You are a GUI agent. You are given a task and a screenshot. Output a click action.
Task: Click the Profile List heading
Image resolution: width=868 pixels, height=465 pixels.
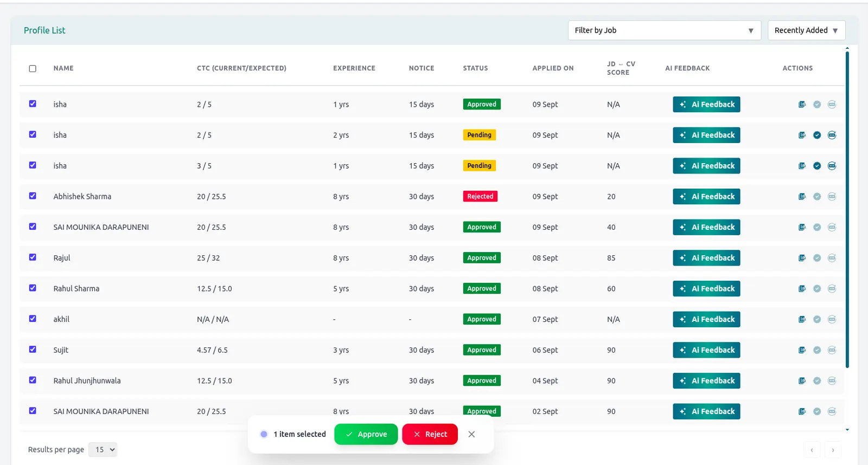(44, 30)
